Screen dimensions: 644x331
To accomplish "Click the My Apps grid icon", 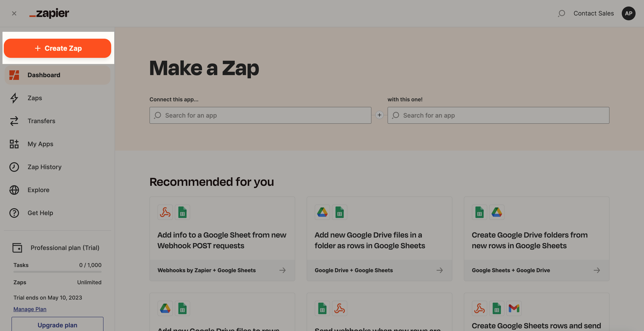I will pyautogui.click(x=14, y=144).
